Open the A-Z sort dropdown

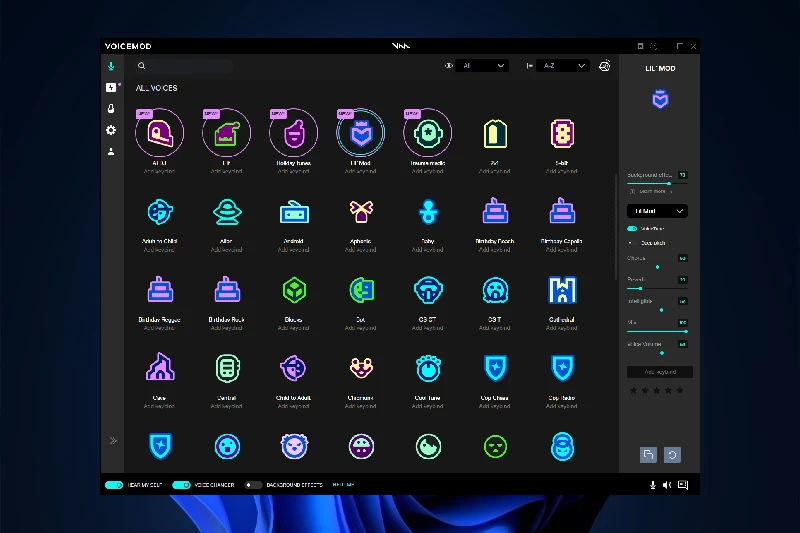(x=562, y=66)
